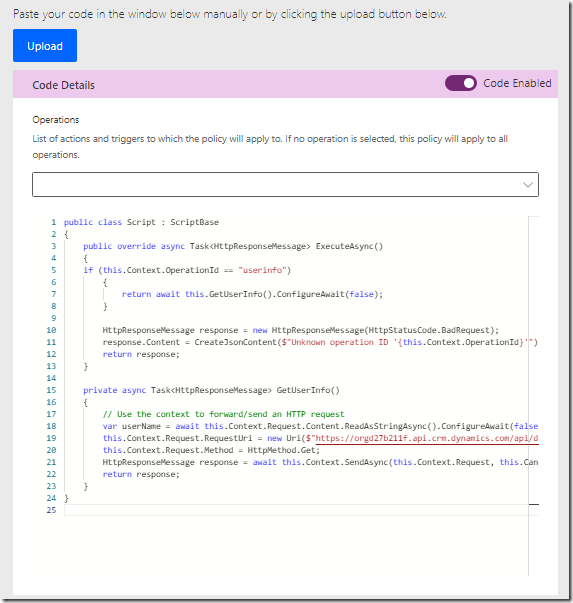Click the GetUserInfo method declaration on line 15

pos(308,390)
